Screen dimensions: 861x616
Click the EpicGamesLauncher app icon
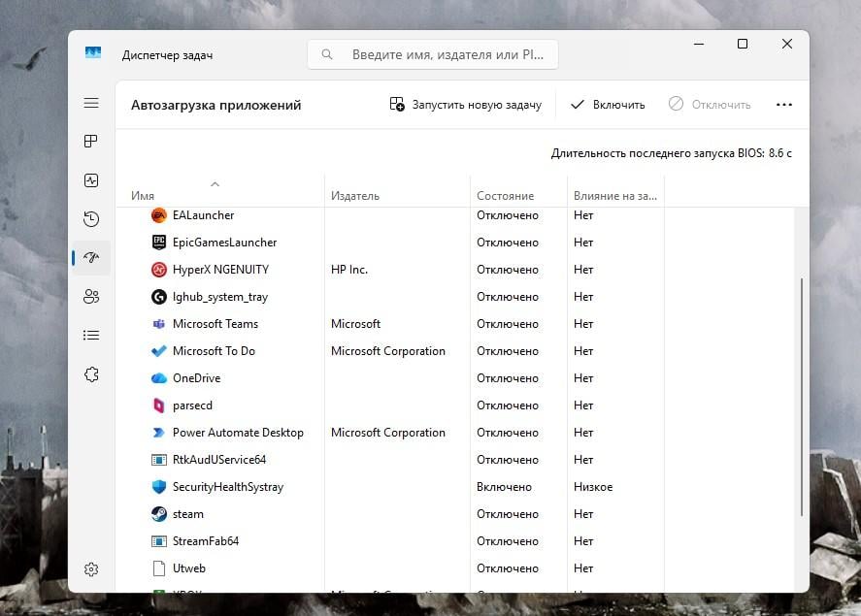click(158, 243)
